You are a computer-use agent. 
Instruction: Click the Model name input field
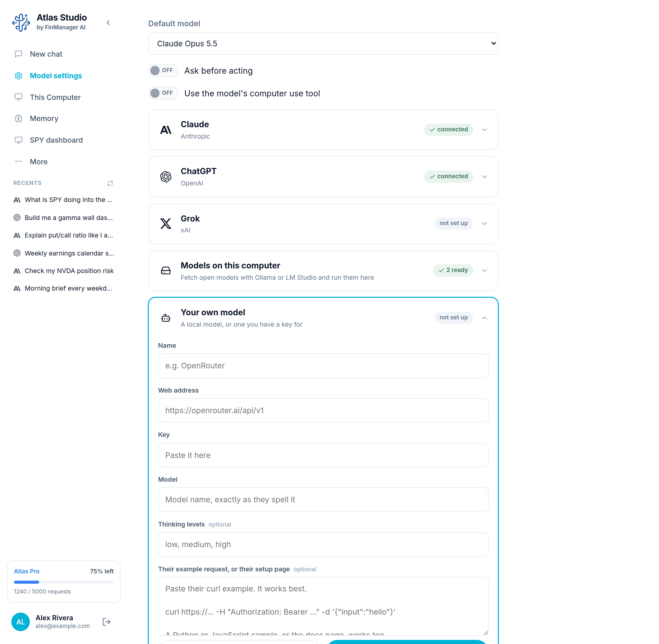323,499
